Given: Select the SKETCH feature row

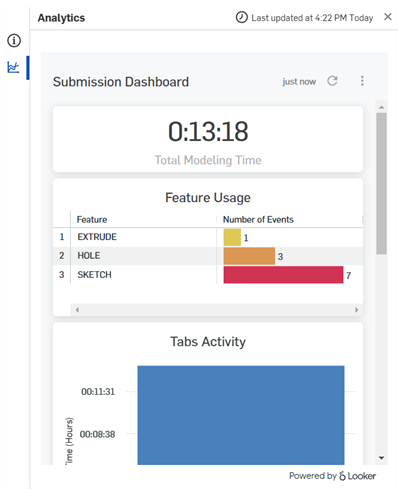Looking at the screenshot, I should tap(208, 275).
